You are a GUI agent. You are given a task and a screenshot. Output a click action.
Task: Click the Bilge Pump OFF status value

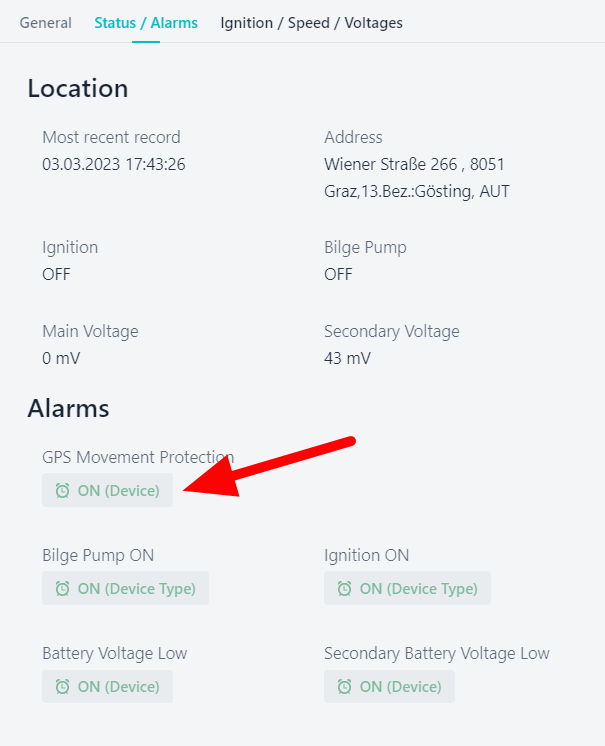click(x=338, y=274)
